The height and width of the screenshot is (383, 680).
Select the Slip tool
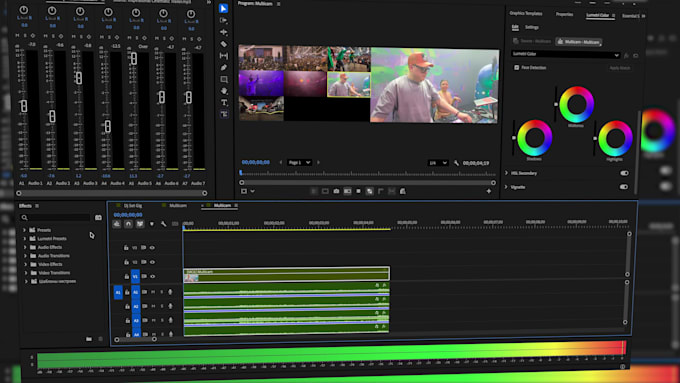point(224,56)
